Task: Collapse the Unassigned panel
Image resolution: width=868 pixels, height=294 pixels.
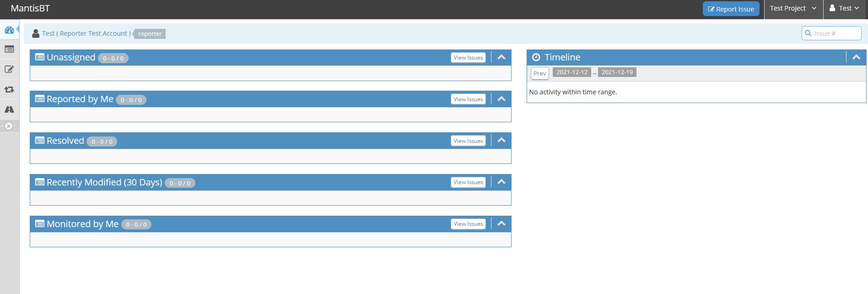Action: tap(501, 57)
